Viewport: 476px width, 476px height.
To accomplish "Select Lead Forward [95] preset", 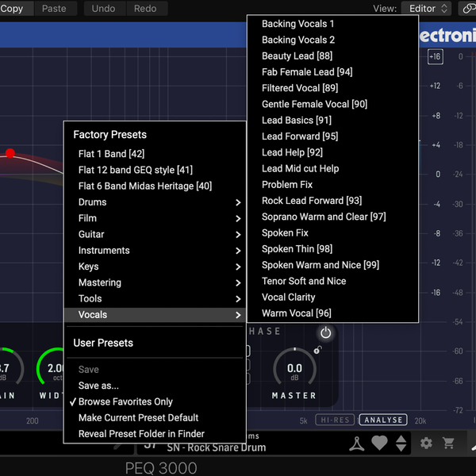I will [332, 136].
